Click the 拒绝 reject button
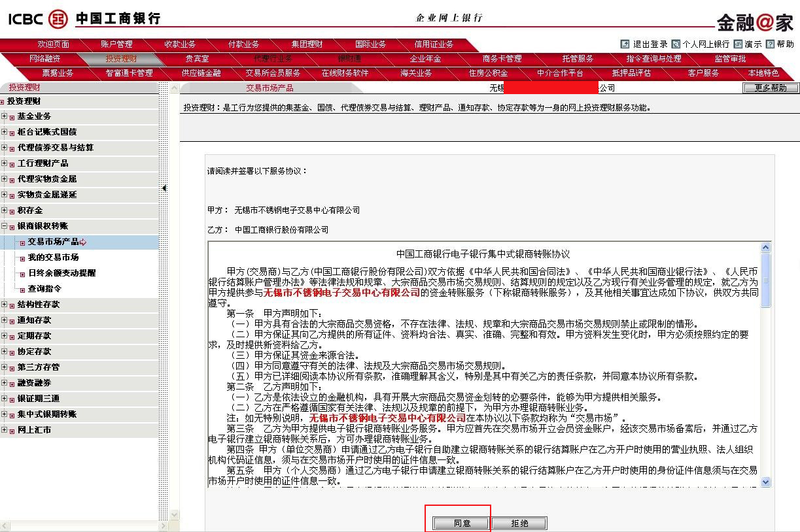The width and height of the screenshot is (800, 532). [519, 524]
